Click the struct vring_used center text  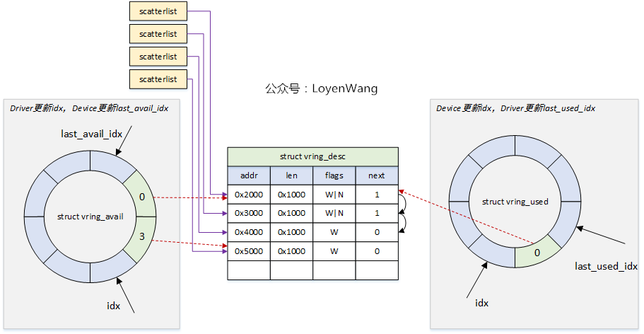(x=515, y=202)
